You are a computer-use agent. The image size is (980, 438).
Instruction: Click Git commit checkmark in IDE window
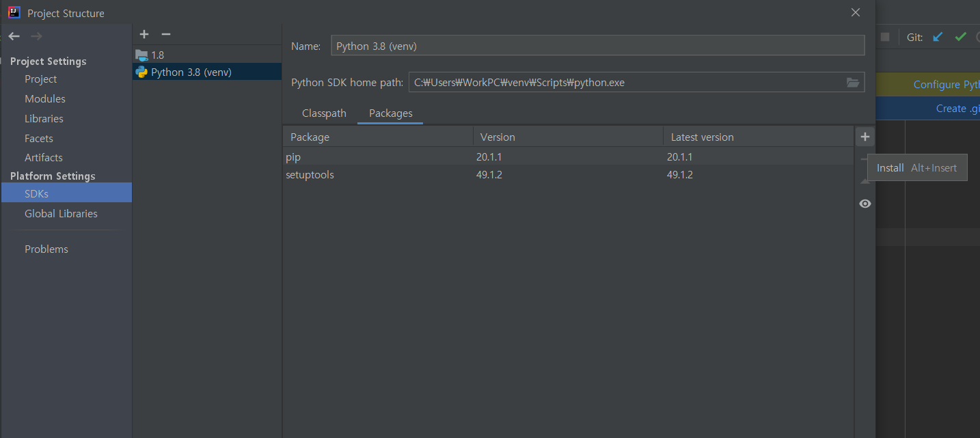coord(960,37)
